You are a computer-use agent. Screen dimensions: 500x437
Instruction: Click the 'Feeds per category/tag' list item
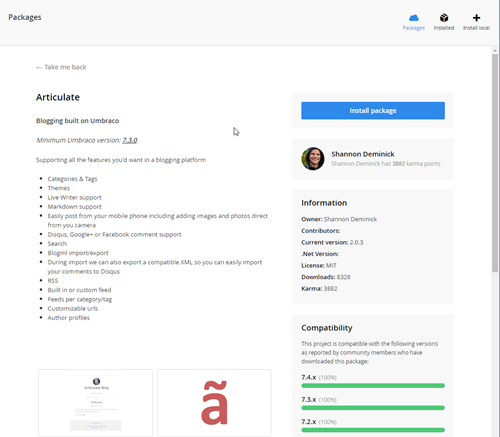[80, 299]
